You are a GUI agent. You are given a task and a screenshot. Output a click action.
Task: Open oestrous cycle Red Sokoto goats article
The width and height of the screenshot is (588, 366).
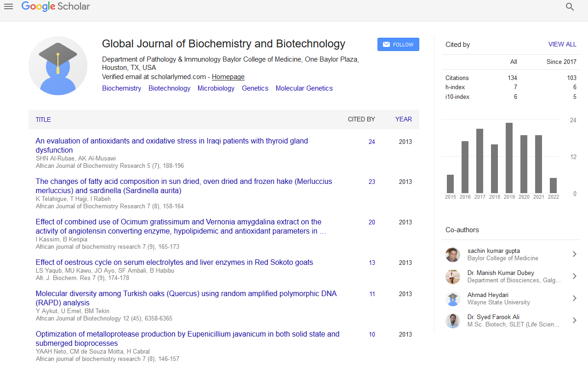(174, 263)
